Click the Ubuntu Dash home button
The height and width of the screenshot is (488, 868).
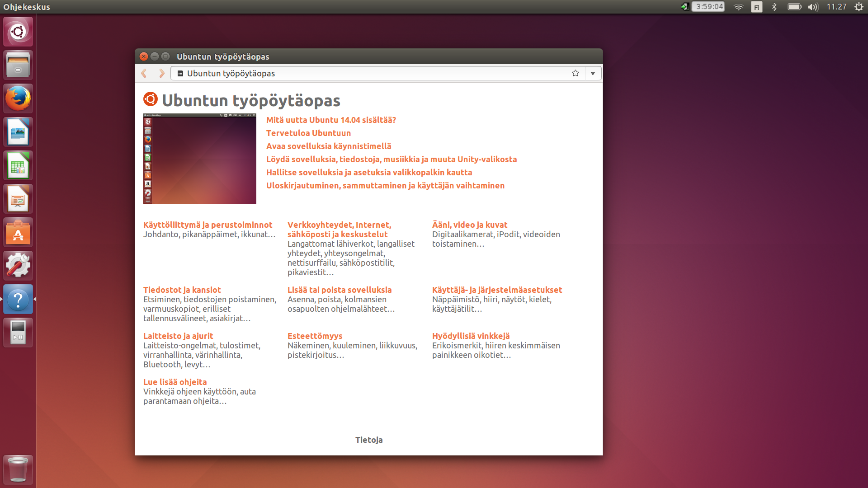[18, 32]
